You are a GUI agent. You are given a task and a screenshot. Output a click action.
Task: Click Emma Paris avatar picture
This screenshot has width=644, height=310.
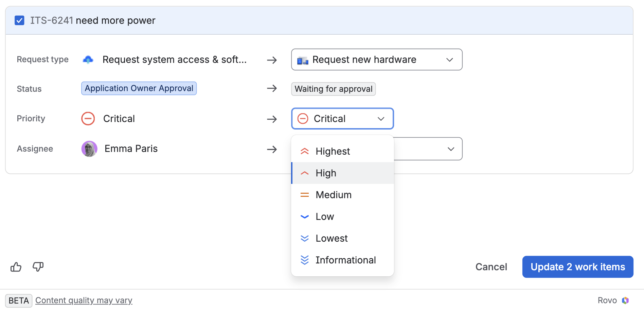click(89, 149)
